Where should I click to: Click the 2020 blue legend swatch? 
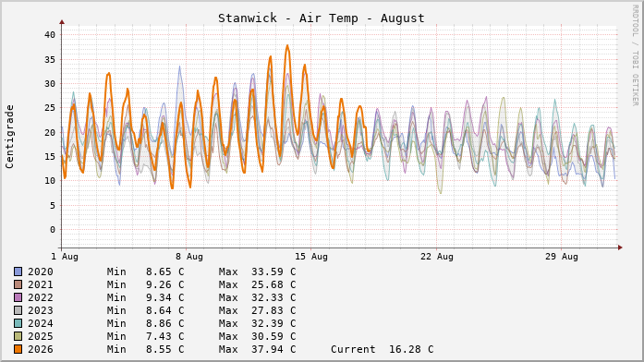(18, 271)
